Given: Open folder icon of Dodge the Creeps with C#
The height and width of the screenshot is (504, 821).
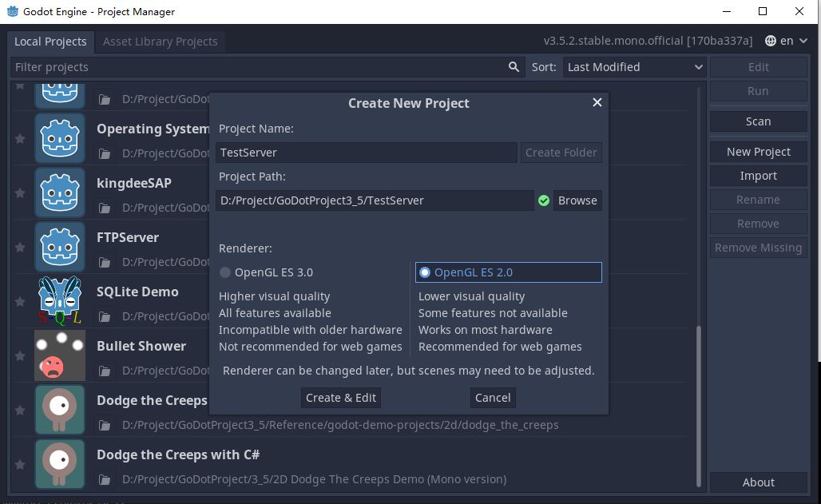Looking at the screenshot, I should click(105, 480).
